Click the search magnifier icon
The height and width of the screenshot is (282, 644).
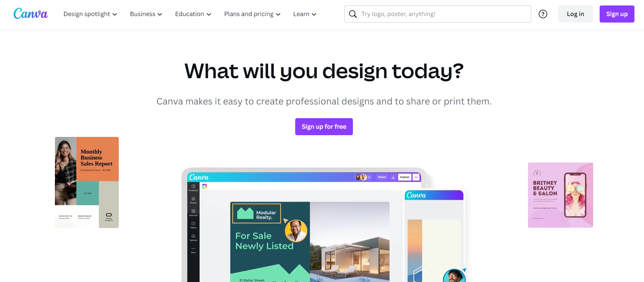tap(353, 14)
